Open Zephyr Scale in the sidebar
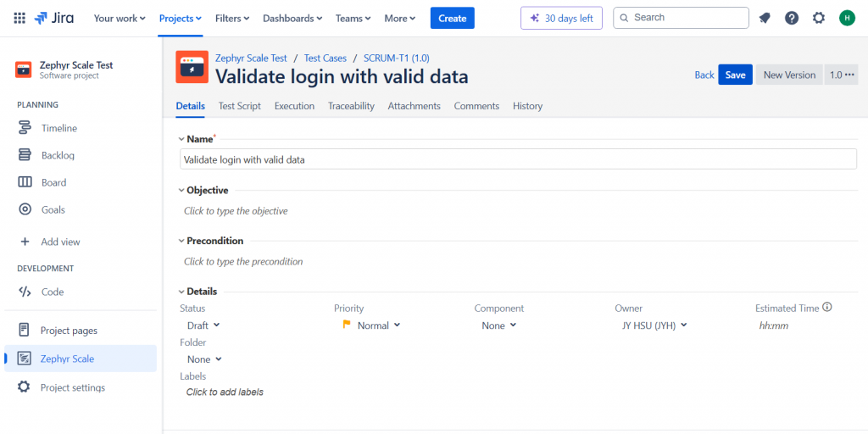The height and width of the screenshot is (434, 868). point(67,359)
